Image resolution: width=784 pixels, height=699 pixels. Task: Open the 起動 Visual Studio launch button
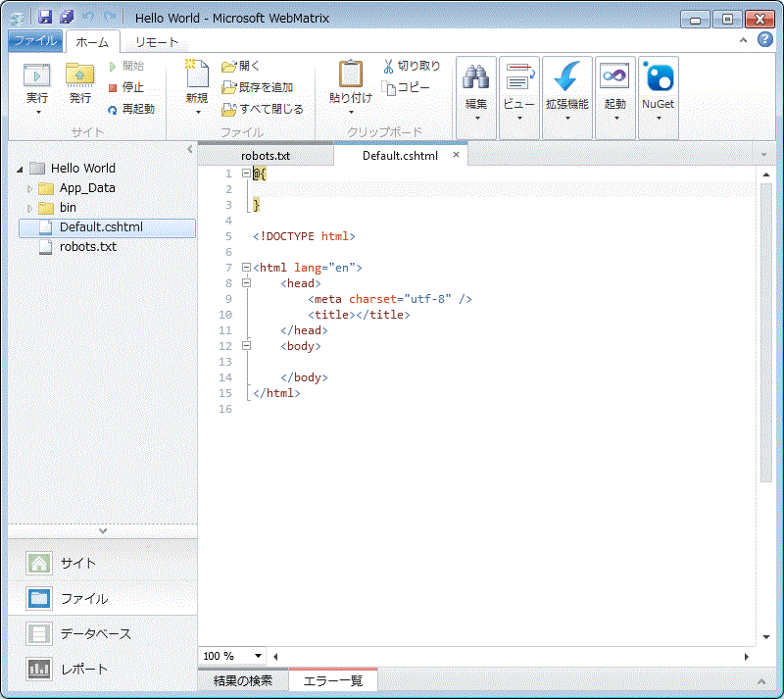click(614, 98)
